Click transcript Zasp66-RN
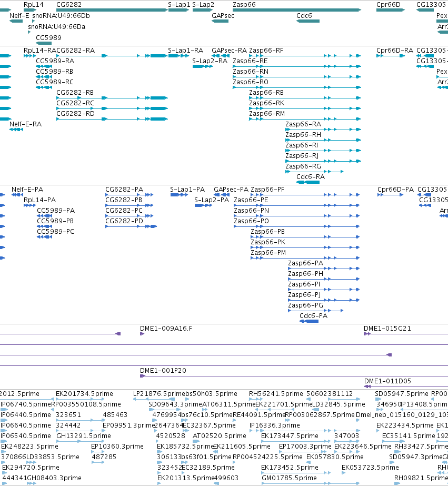448x486 pixels. click(x=251, y=72)
